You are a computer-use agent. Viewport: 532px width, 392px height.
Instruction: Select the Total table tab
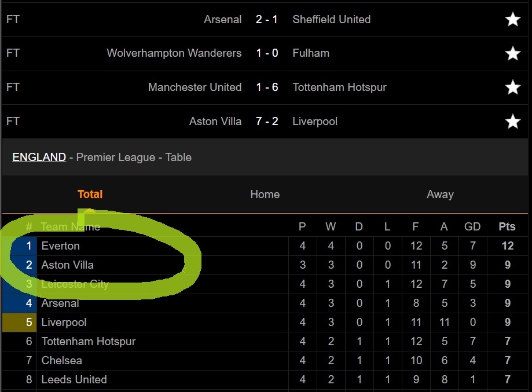(90, 195)
